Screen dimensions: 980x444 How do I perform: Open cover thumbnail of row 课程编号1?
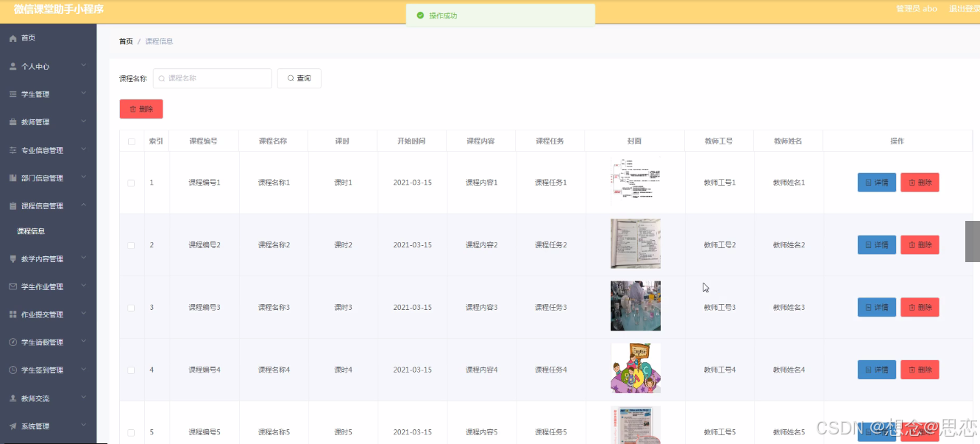[x=636, y=181]
